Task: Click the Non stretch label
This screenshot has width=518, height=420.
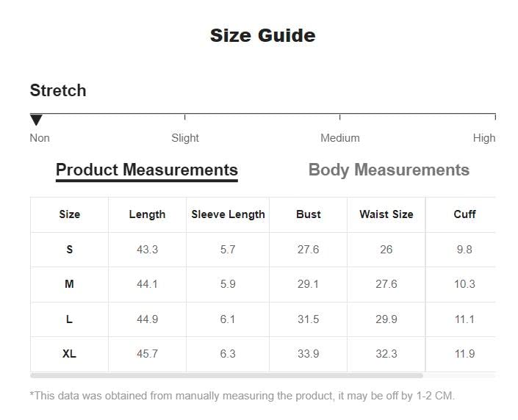Action: 40,138
